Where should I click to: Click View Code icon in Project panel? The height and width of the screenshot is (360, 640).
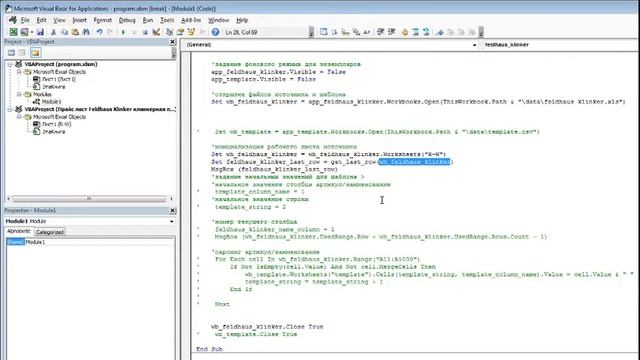pos(11,53)
